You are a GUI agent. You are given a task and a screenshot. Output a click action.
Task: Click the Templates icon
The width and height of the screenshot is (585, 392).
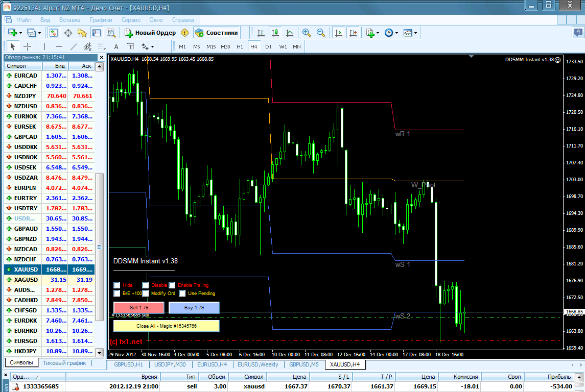pyautogui.click(x=408, y=33)
